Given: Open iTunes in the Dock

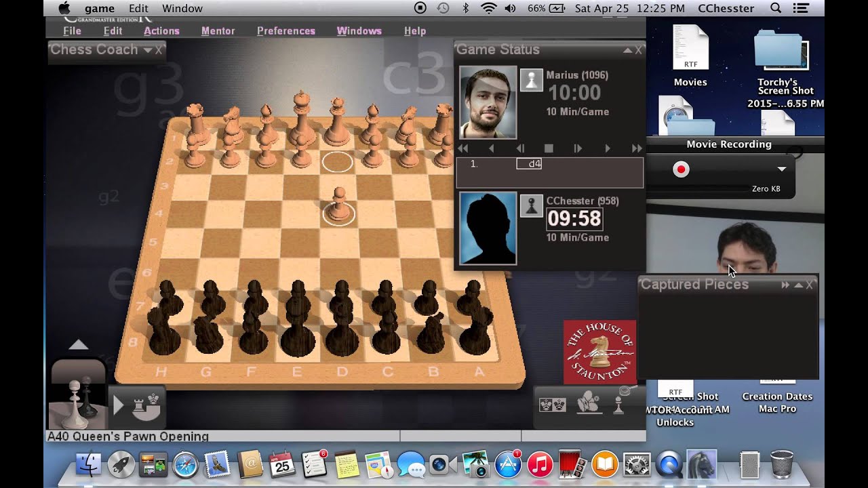Looking at the screenshot, I should (540, 465).
